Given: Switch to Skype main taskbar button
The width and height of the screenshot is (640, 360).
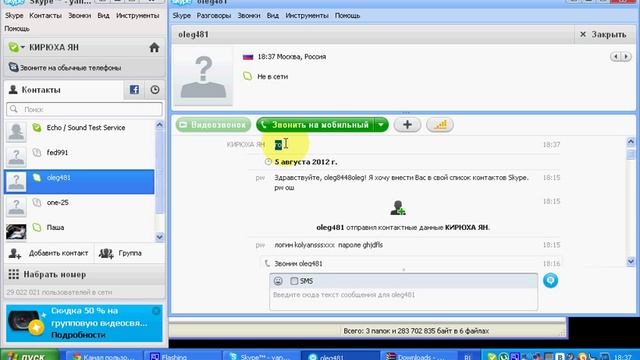Looking at the screenshot, I should 261,356.
